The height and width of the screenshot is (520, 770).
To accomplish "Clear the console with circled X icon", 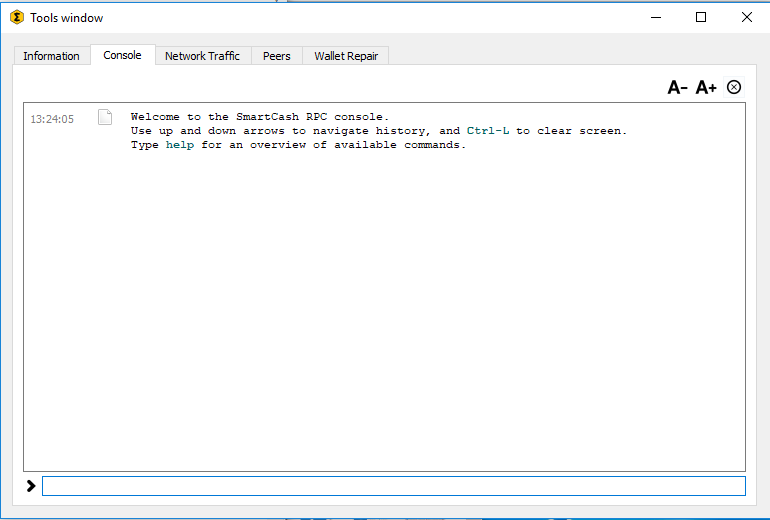I will (x=734, y=87).
